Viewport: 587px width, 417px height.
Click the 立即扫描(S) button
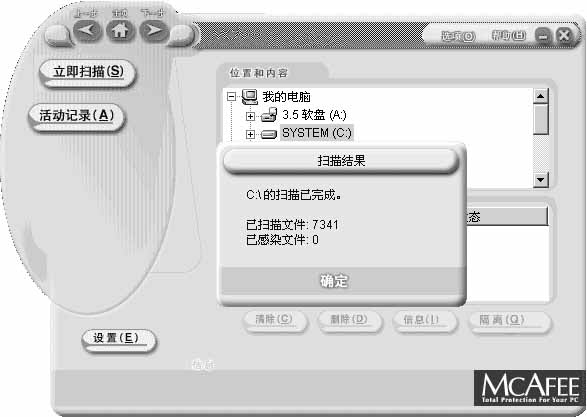pyautogui.click(x=88, y=73)
